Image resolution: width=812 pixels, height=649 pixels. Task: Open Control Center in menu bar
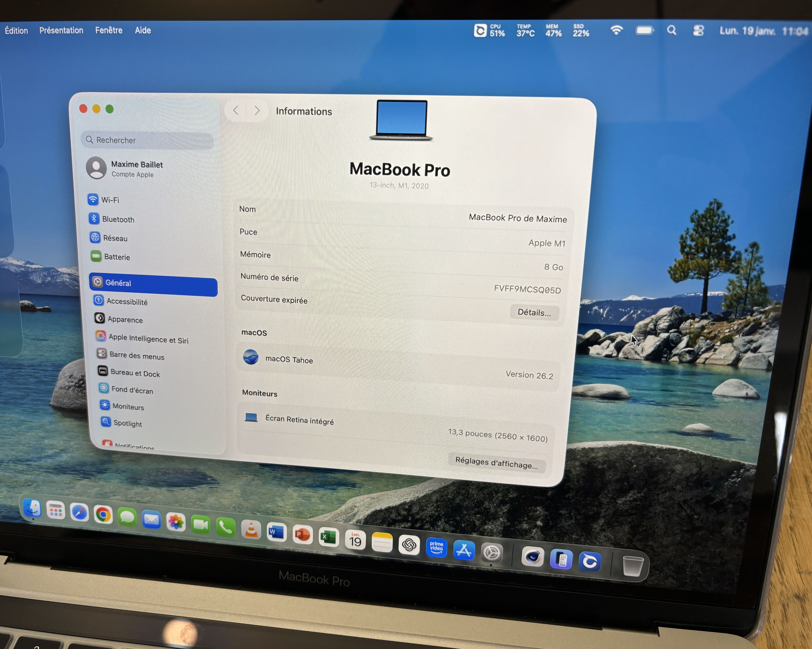click(698, 30)
